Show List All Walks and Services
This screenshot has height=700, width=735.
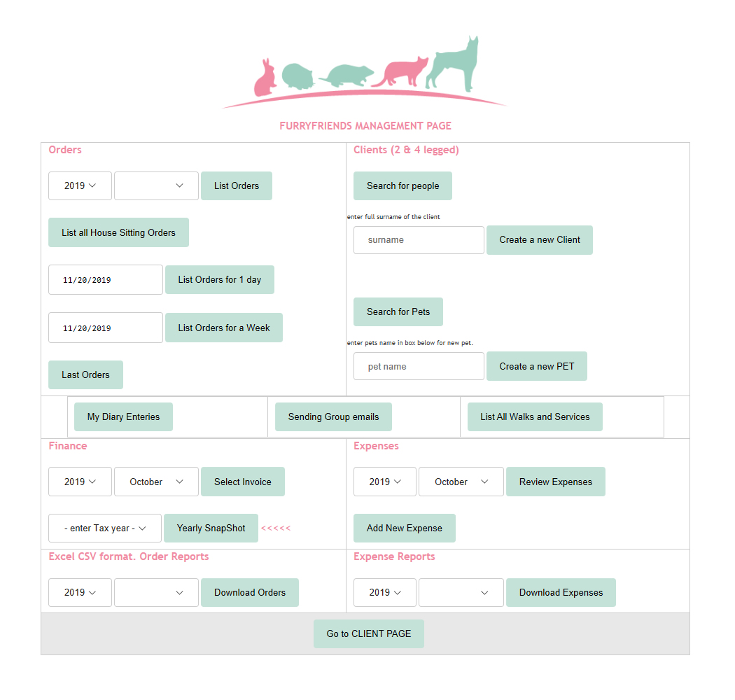(x=535, y=417)
